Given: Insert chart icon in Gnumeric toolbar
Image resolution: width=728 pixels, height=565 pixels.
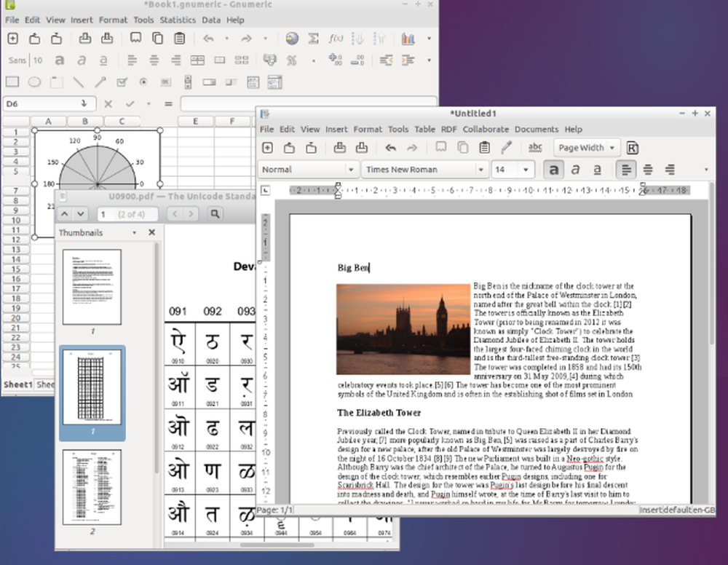Looking at the screenshot, I should coord(408,39).
